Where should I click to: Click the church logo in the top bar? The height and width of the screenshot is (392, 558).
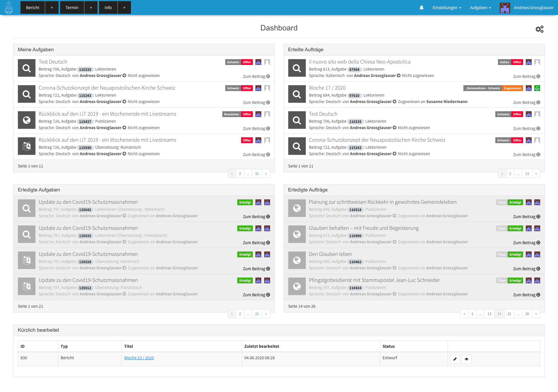click(9, 7)
